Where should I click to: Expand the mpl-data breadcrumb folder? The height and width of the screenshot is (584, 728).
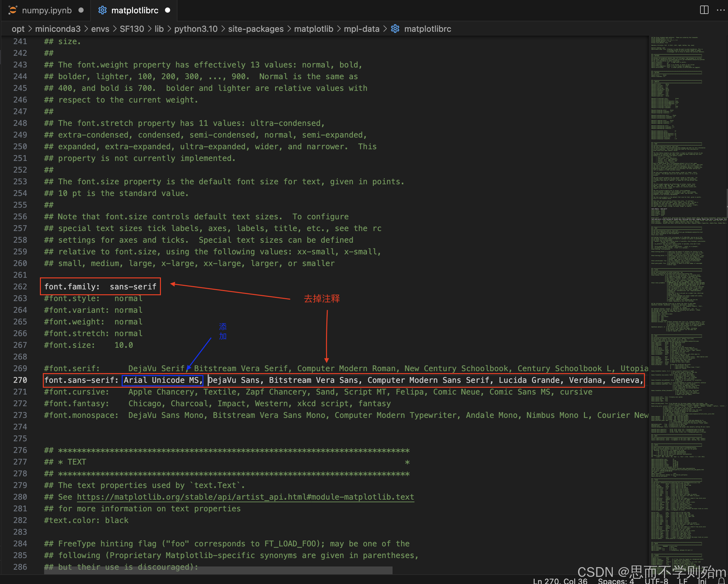click(x=361, y=29)
